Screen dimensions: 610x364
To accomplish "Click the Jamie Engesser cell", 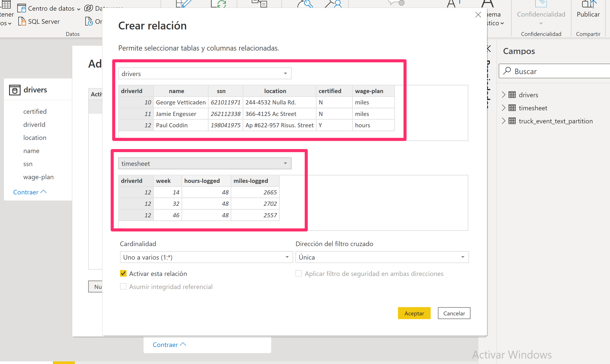I will point(181,114).
